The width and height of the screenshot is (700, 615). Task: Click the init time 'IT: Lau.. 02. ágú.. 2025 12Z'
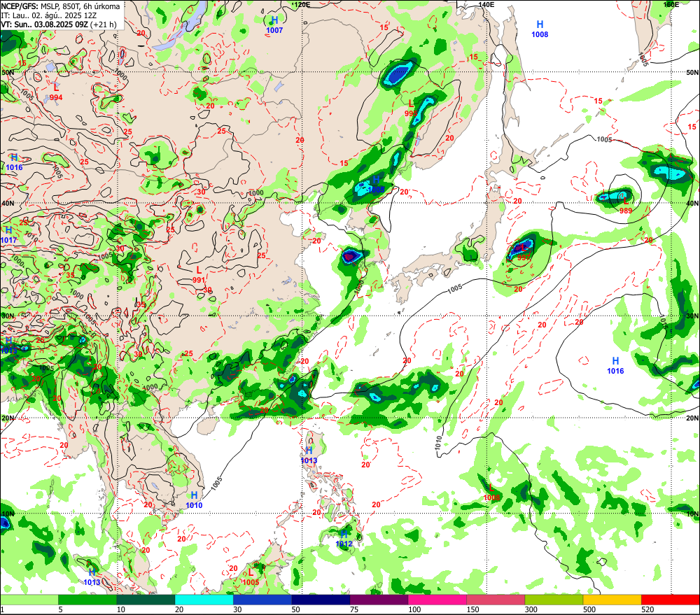[49, 15]
